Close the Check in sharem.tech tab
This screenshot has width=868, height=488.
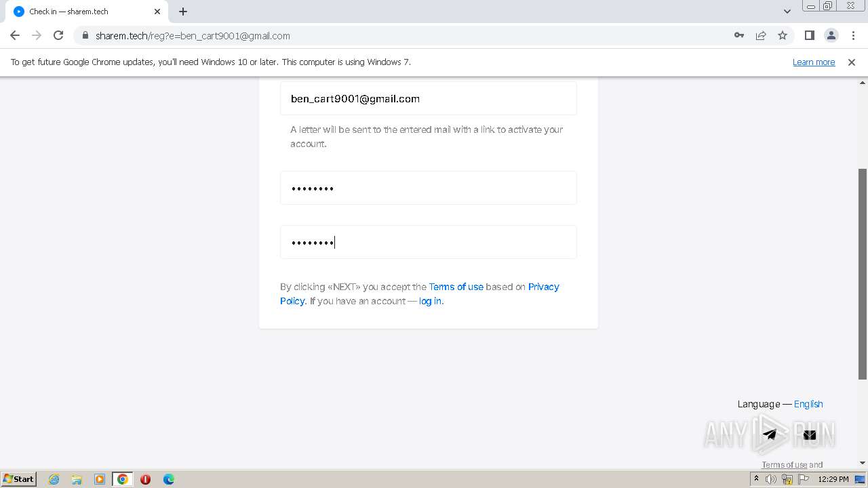point(157,12)
